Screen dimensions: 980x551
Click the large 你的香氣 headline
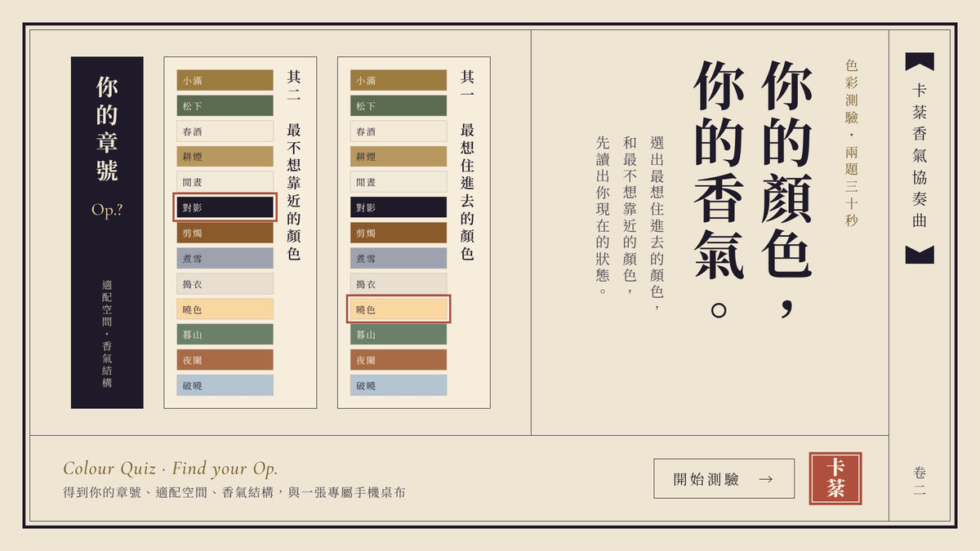pos(719,189)
